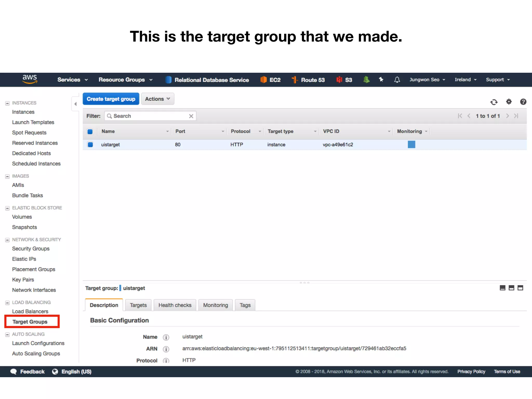This screenshot has width=532, height=399.
Task: Switch to the Health checks tab
Action: pos(175,305)
